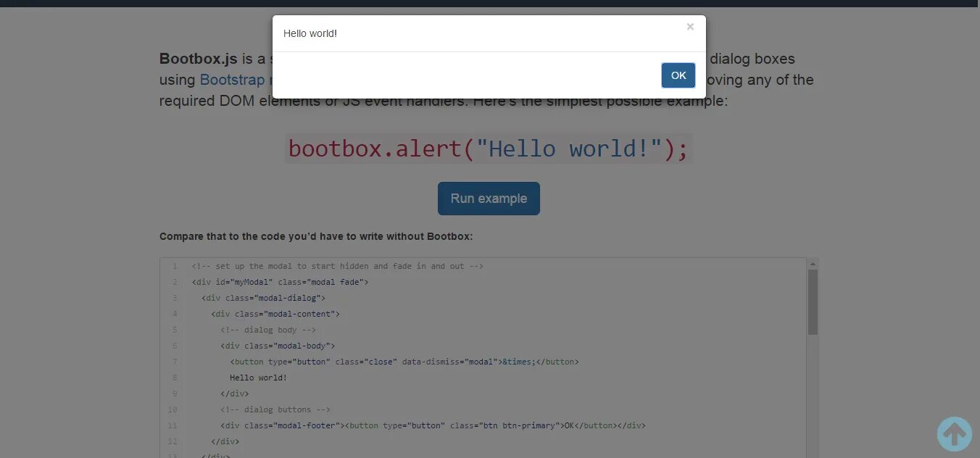Click 'Hello world!' on code line 8
980x458 pixels.
pyautogui.click(x=259, y=378)
